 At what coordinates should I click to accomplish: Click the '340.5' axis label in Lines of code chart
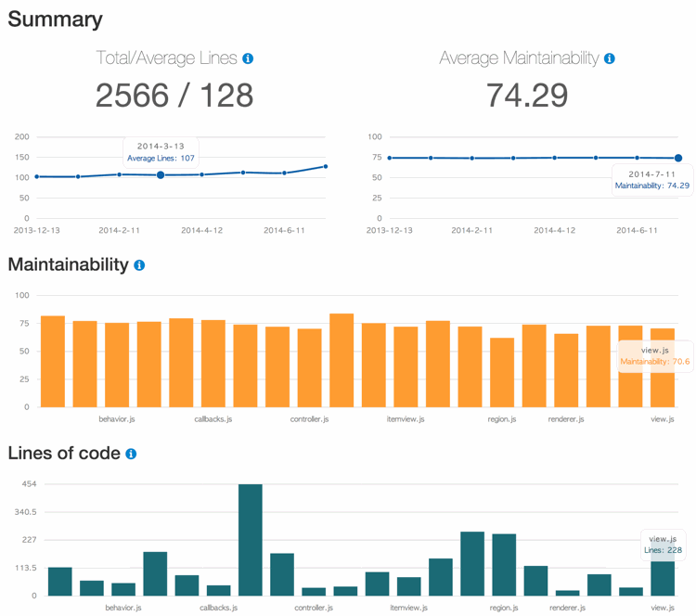(x=25, y=512)
